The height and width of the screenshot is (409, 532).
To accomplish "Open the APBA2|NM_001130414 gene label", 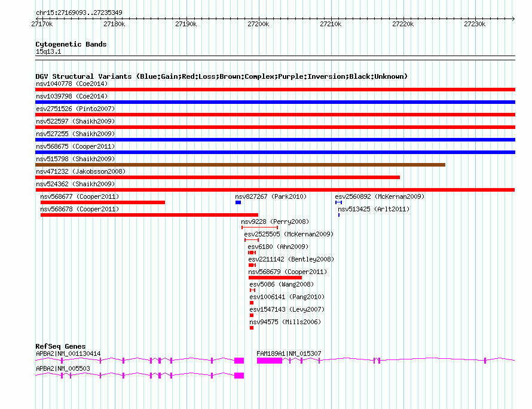I will (x=68, y=353).
